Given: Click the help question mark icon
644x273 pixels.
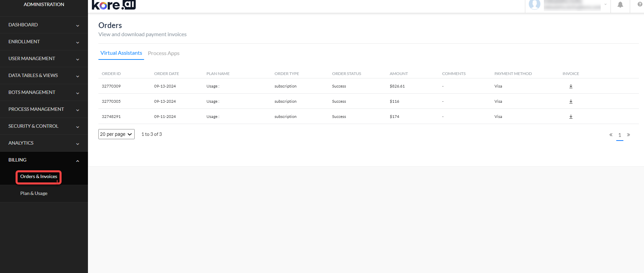Looking at the screenshot, I should (x=640, y=4).
